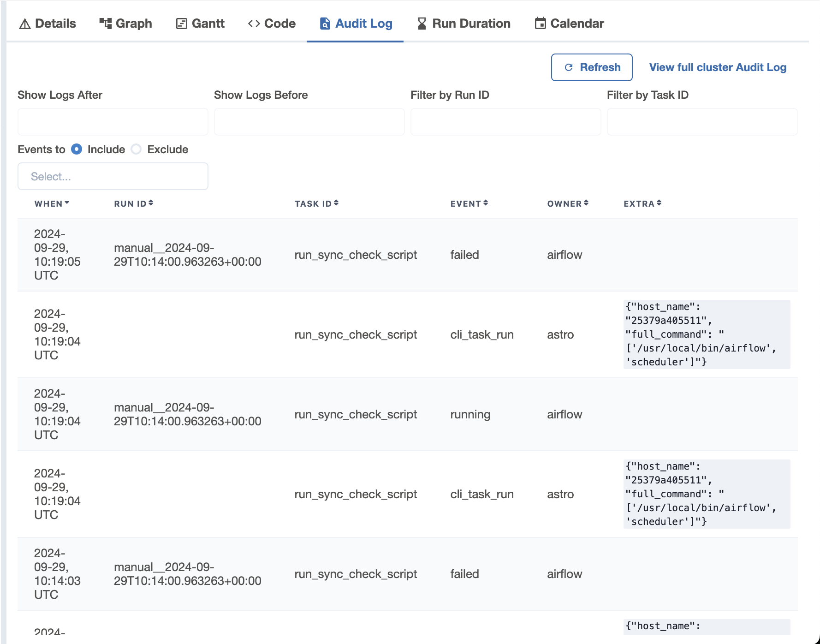
Task: Open the Run Duration tab
Action: (x=463, y=24)
